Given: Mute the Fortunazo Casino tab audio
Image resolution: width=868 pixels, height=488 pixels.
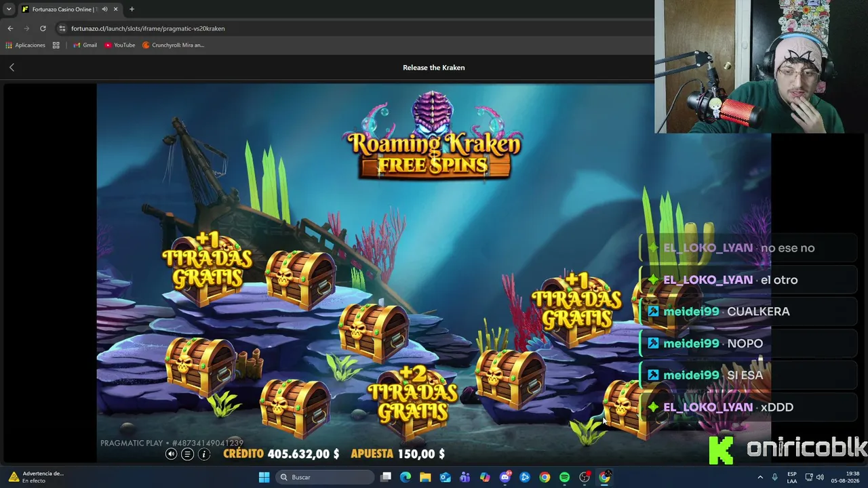Looking at the screenshot, I should point(104,9).
